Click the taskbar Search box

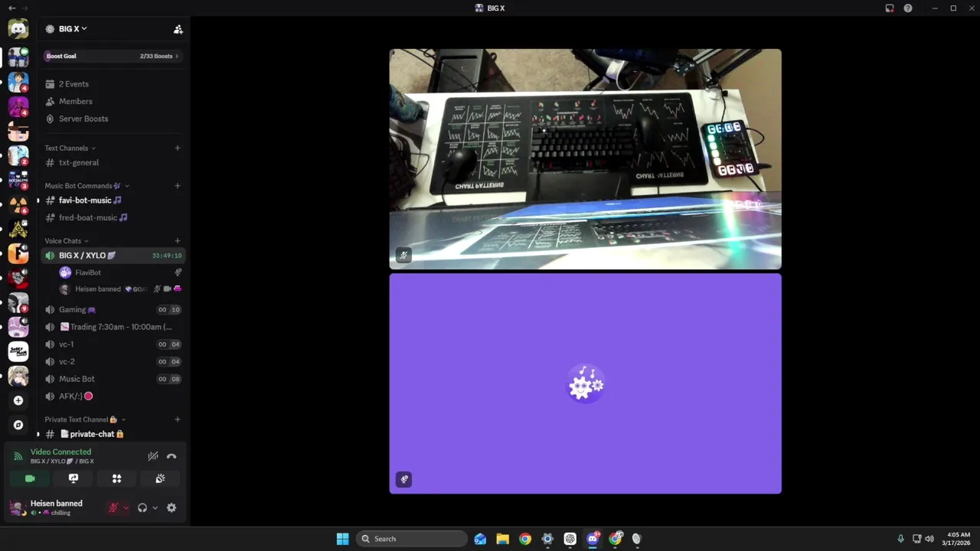click(x=412, y=539)
